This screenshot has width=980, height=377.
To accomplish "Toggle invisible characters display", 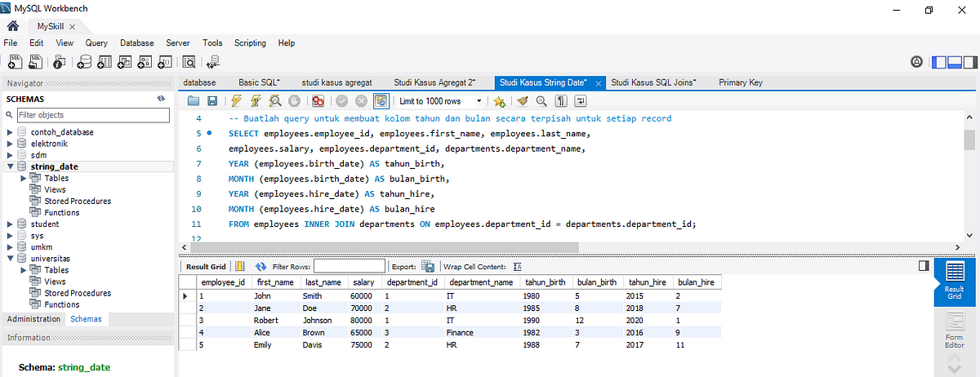I will click(562, 101).
